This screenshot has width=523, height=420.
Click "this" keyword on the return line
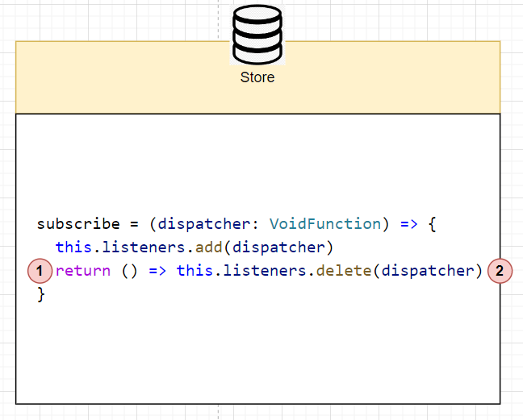point(195,271)
